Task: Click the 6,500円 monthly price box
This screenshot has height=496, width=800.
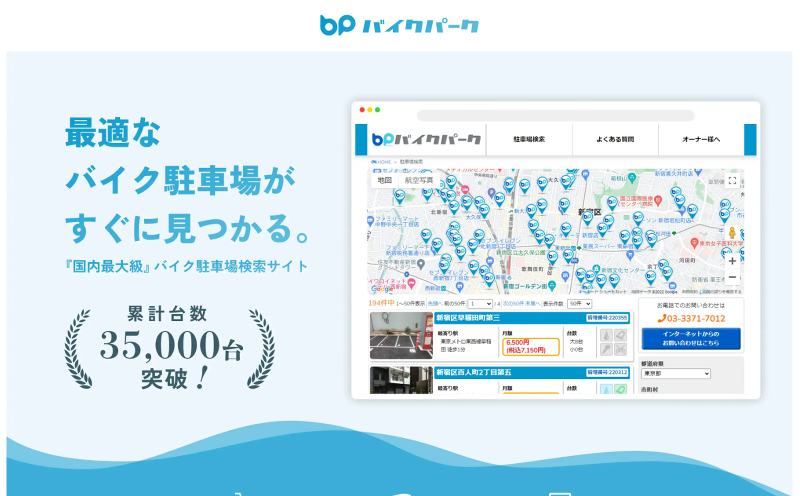Action: click(531, 346)
